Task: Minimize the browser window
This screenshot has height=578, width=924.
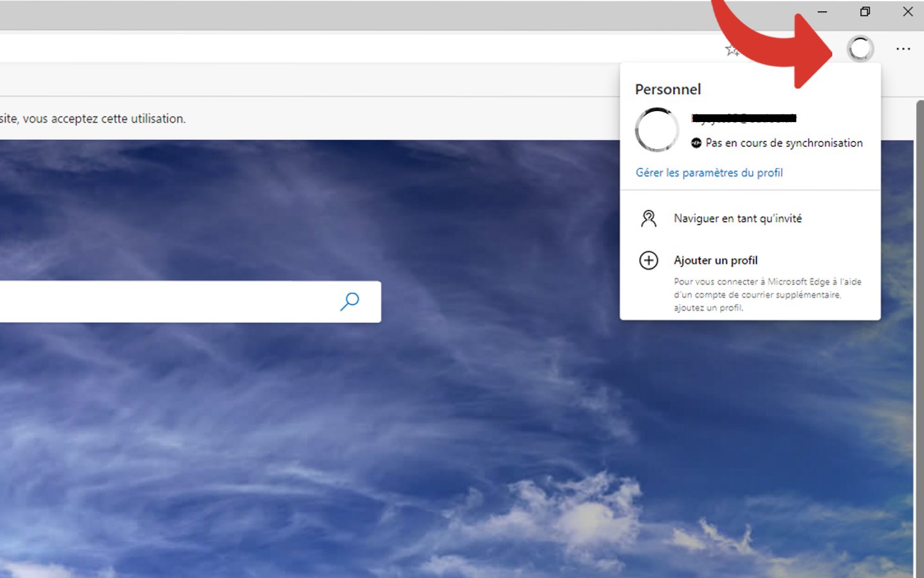Action: click(x=822, y=12)
